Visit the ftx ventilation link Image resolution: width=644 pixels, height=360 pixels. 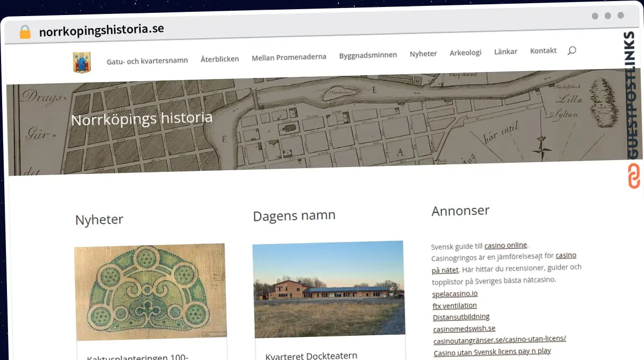pos(454,306)
